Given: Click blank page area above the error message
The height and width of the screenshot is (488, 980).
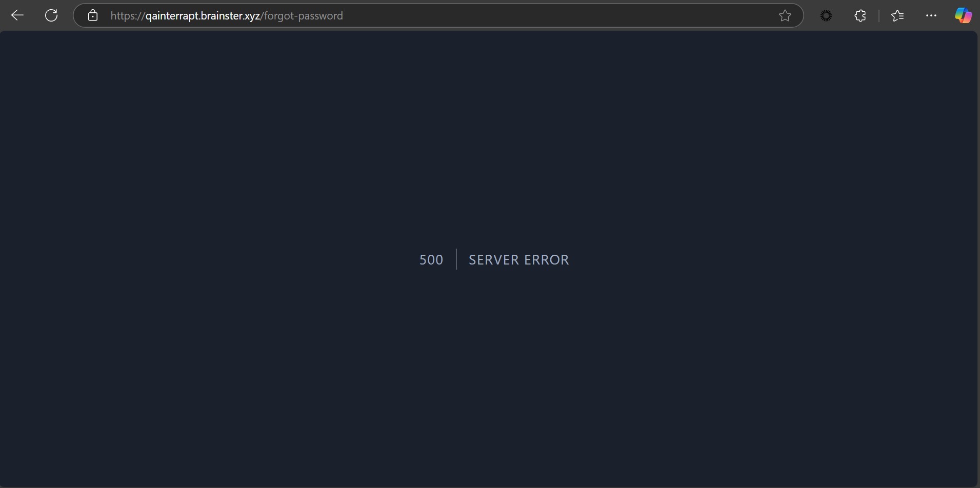Looking at the screenshot, I should click(x=490, y=128).
